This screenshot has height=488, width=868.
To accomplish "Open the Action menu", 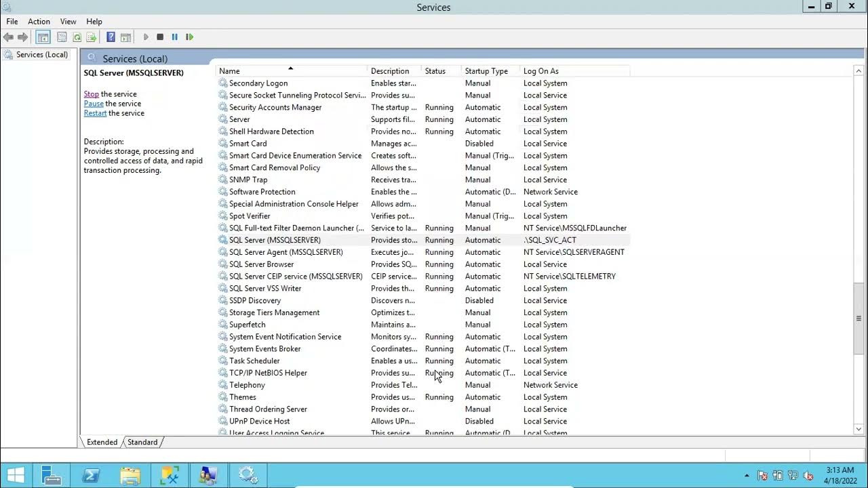I will click(39, 22).
